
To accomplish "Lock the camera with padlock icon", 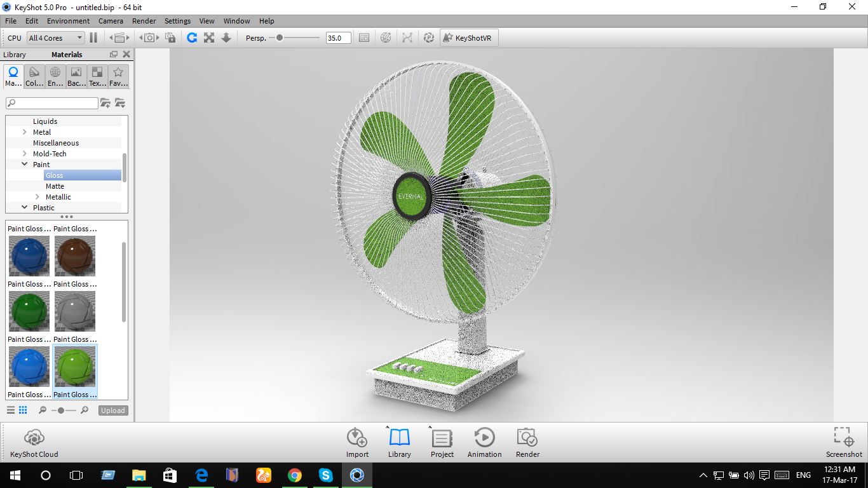I will (x=170, y=38).
